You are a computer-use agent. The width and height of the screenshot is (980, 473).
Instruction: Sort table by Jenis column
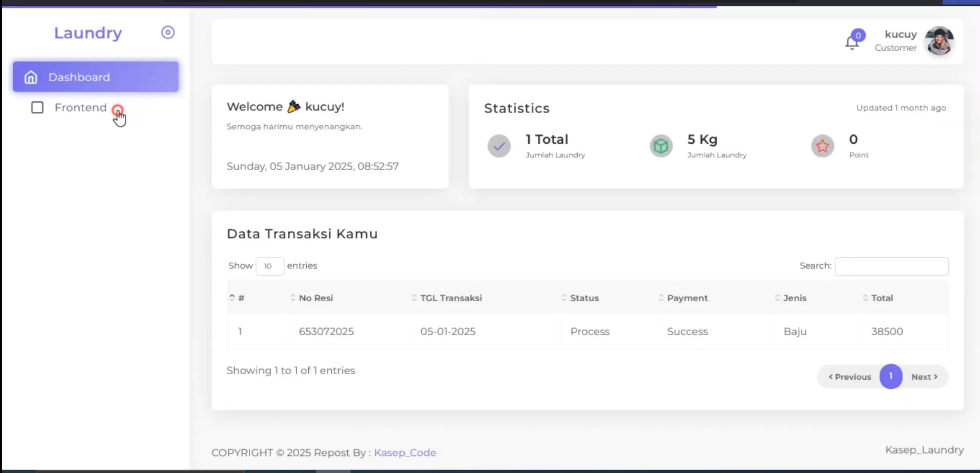[x=817, y=298]
